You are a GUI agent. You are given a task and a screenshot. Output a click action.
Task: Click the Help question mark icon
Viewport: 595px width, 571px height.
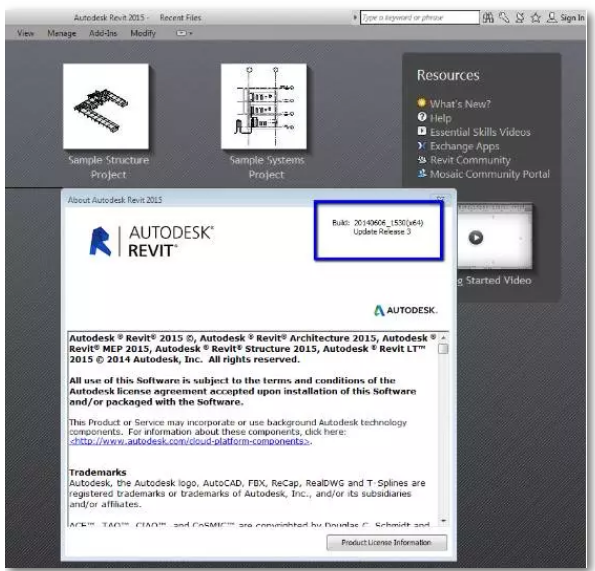[422, 117]
